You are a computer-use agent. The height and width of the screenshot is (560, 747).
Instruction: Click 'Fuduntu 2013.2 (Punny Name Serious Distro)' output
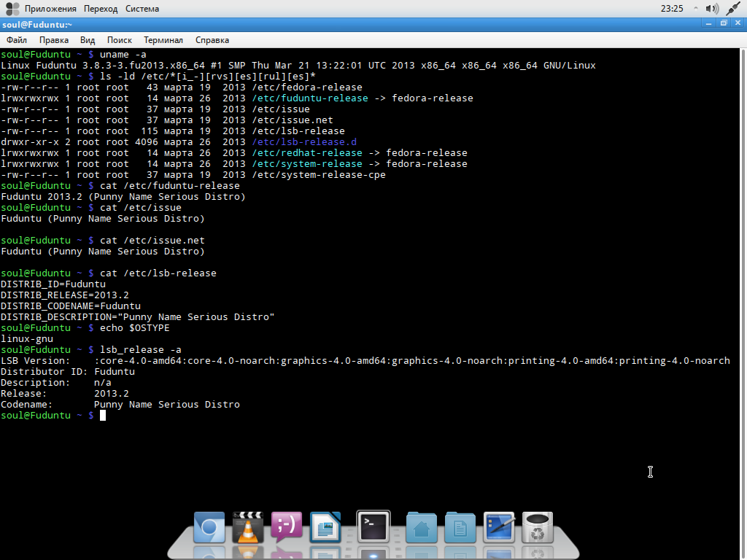point(123,197)
